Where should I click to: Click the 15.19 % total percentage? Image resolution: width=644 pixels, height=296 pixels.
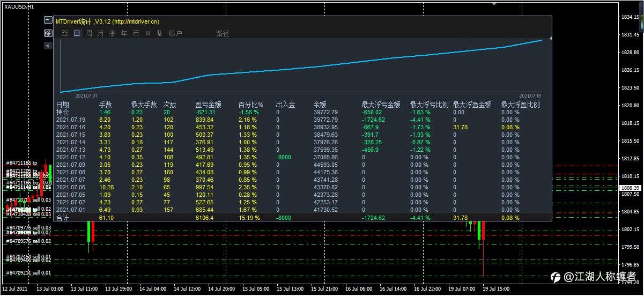tap(249, 218)
